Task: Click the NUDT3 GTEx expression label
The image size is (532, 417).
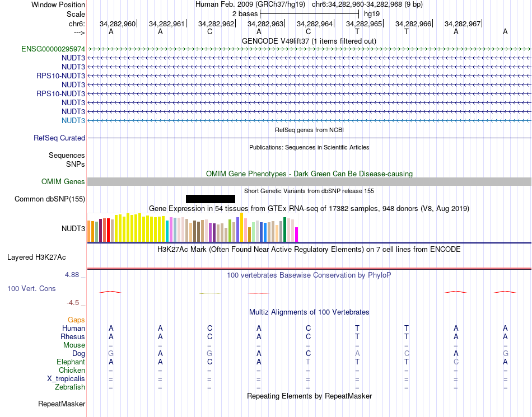Action: point(73,228)
